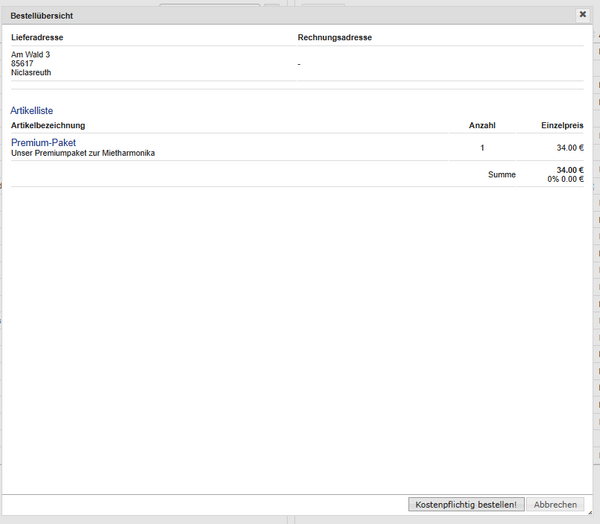Close the Bestellübersicht dialog with the X

click(582, 15)
